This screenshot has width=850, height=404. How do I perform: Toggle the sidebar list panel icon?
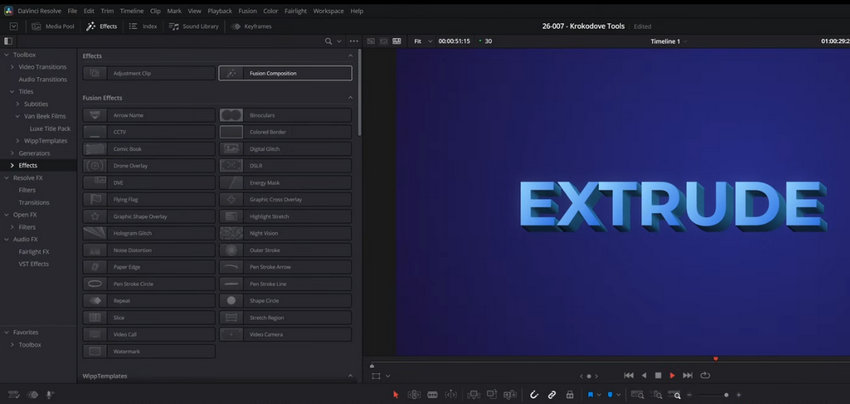8,41
